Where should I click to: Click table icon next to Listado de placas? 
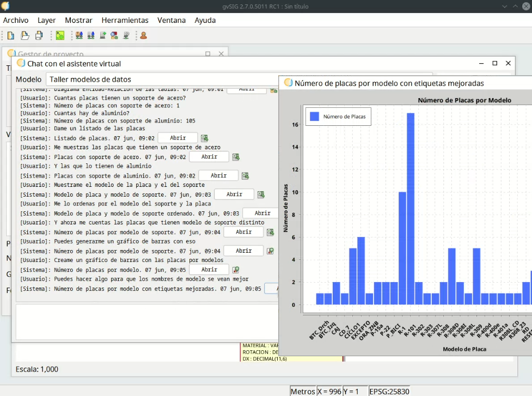[204, 138]
